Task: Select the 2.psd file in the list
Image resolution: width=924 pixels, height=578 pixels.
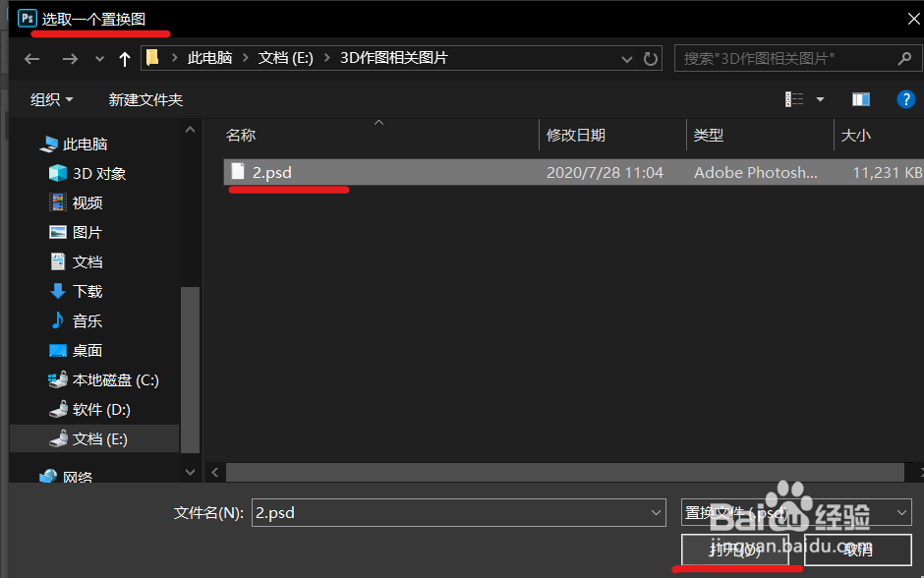Action: 271,171
